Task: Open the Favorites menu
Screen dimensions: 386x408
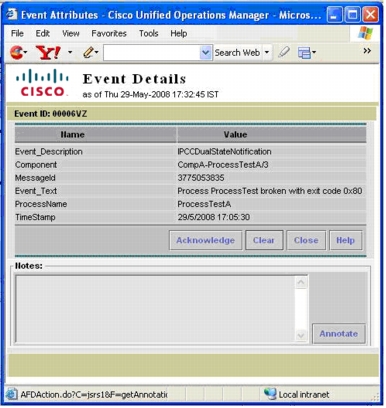Action: tap(109, 33)
